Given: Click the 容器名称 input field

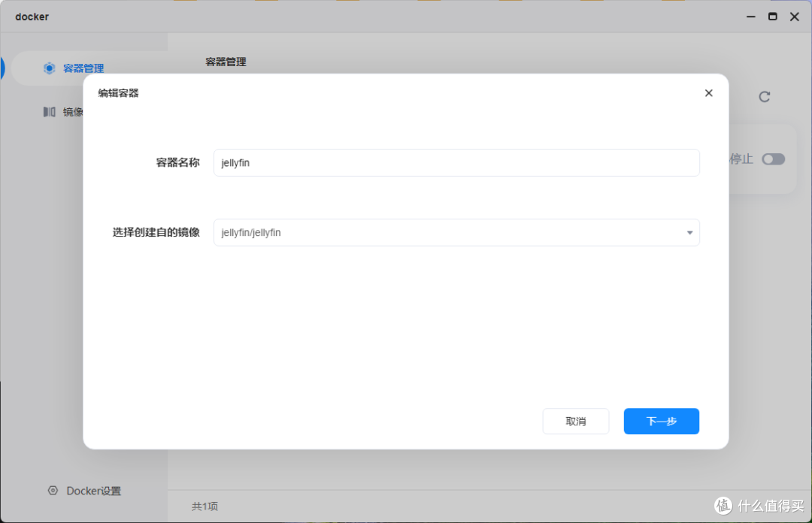Looking at the screenshot, I should click(x=456, y=162).
